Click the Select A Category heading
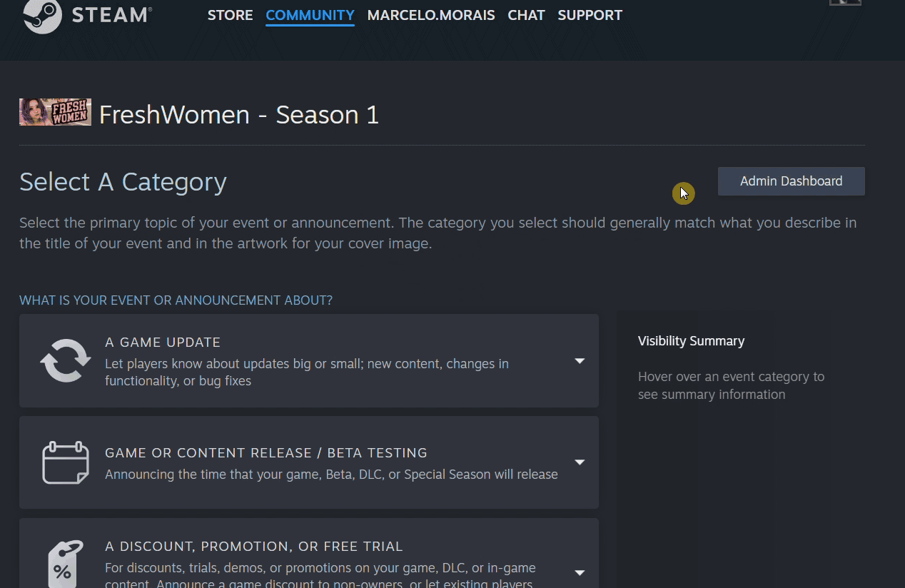Viewport: 905px width, 588px height. click(x=123, y=182)
